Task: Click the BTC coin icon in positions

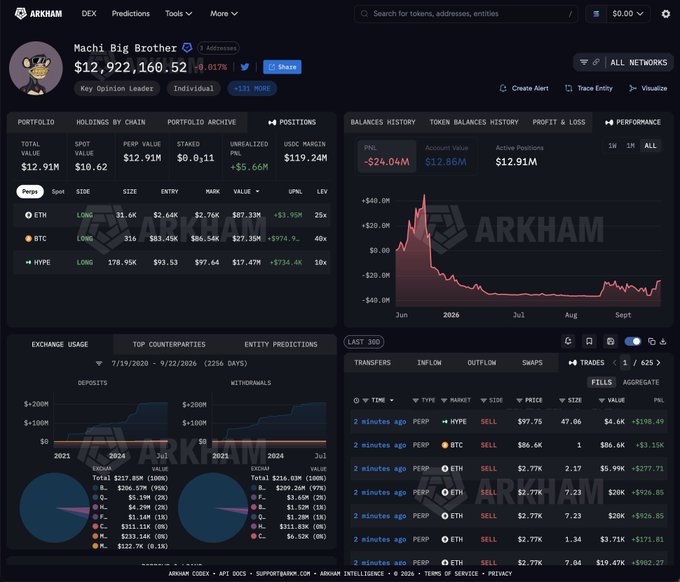Action: [x=28, y=239]
